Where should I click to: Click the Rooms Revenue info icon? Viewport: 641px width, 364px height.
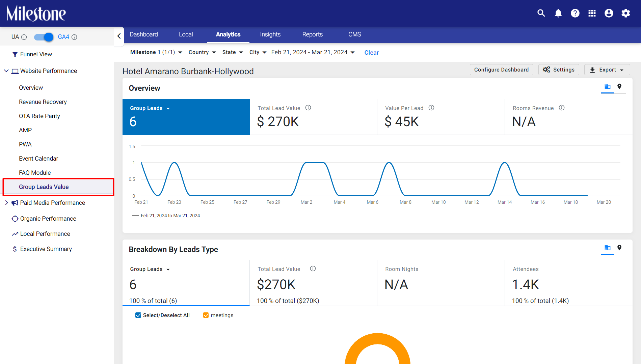coord(562,108)
